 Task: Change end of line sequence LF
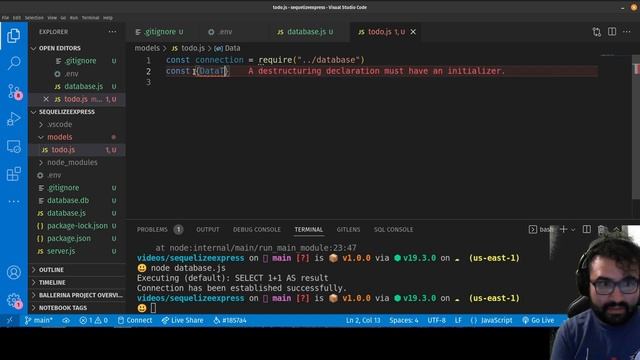(458, 320)
